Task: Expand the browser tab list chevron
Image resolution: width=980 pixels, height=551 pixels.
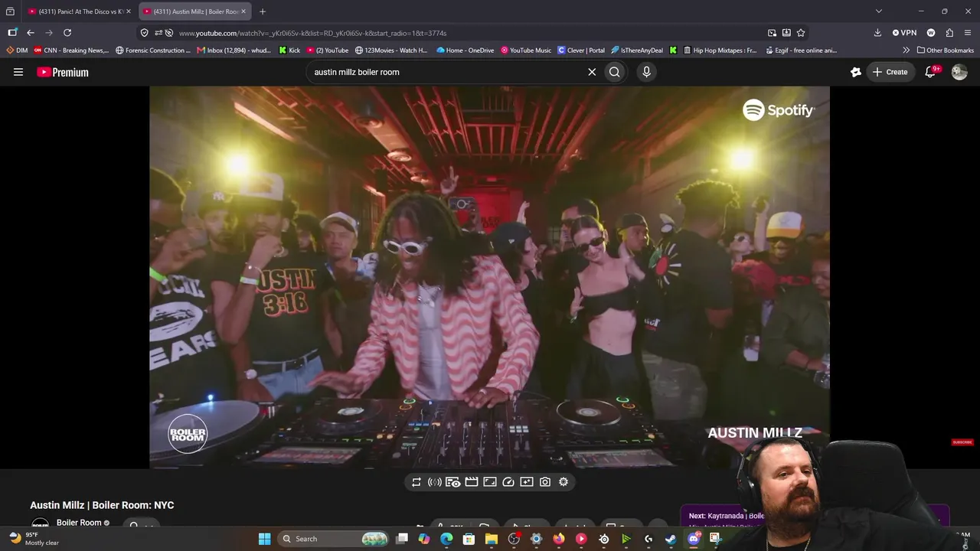Action: (879, 11)
